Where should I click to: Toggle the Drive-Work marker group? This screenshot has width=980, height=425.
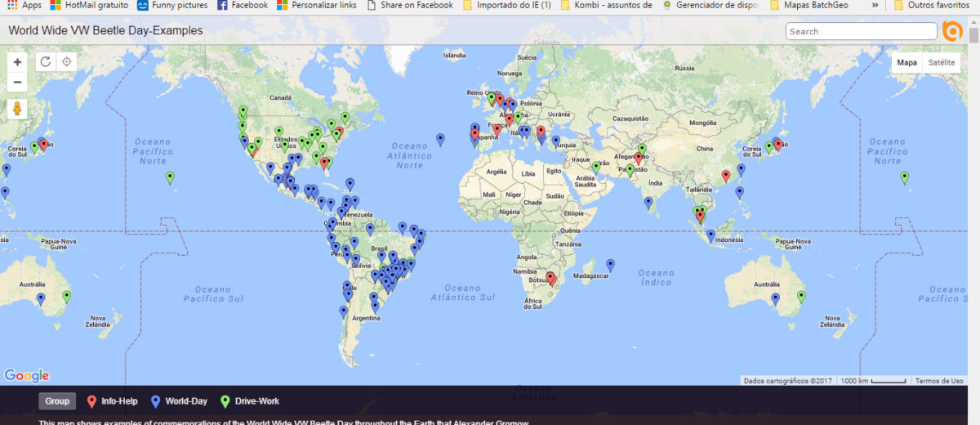pyautogui.click(x=250, y=401)
